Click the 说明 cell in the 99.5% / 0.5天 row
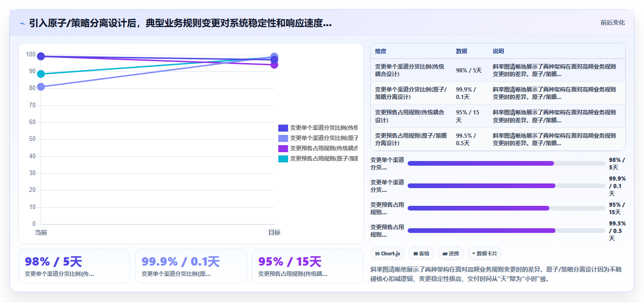The image size is (644, 302). [556, 139]
